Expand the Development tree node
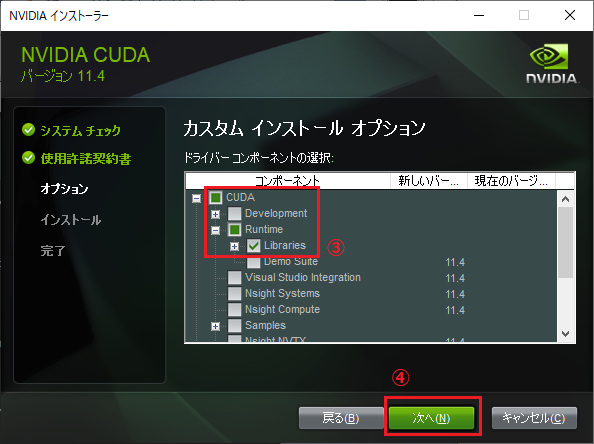The height and width of the screenshot is (444, 594). coord(215,214)
